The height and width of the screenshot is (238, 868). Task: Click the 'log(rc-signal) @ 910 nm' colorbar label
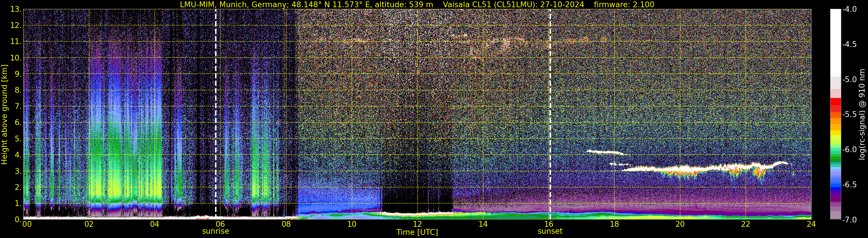pos(862,115)
